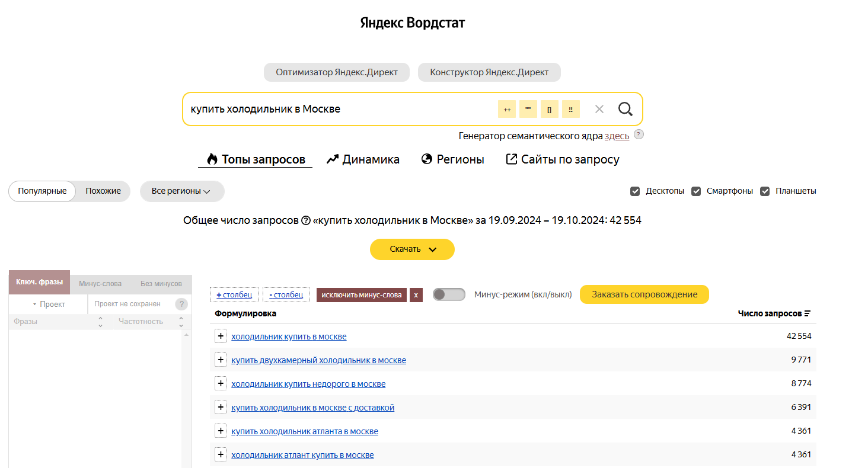Click the square brackets operator button

[550, 110]
